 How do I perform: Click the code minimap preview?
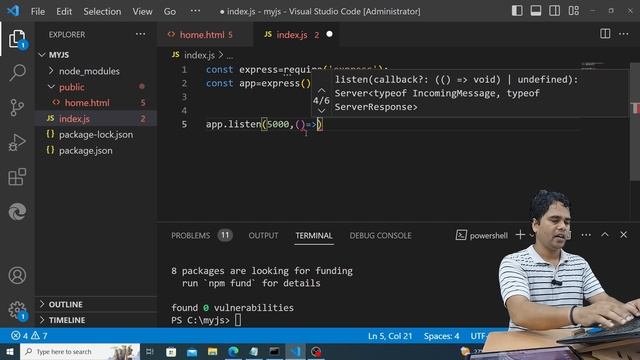[593, 65]
